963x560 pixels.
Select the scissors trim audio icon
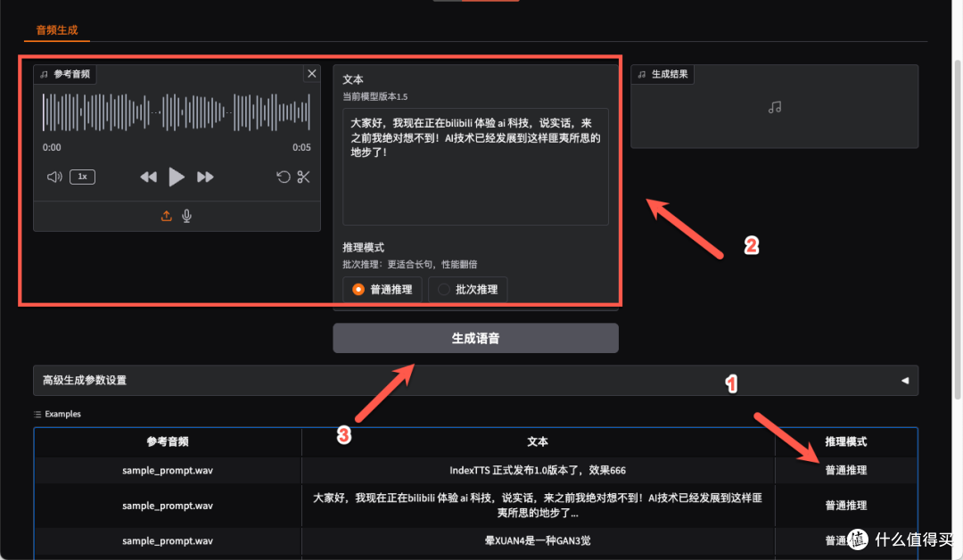click(303, 177)
